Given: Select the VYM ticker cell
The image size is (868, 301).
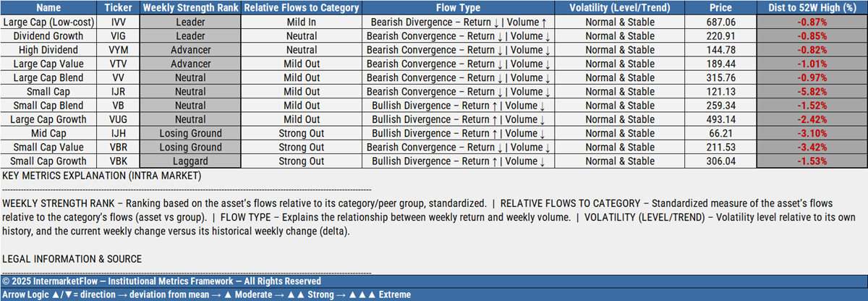Looking at the screenshot, I should click(118, 50).
